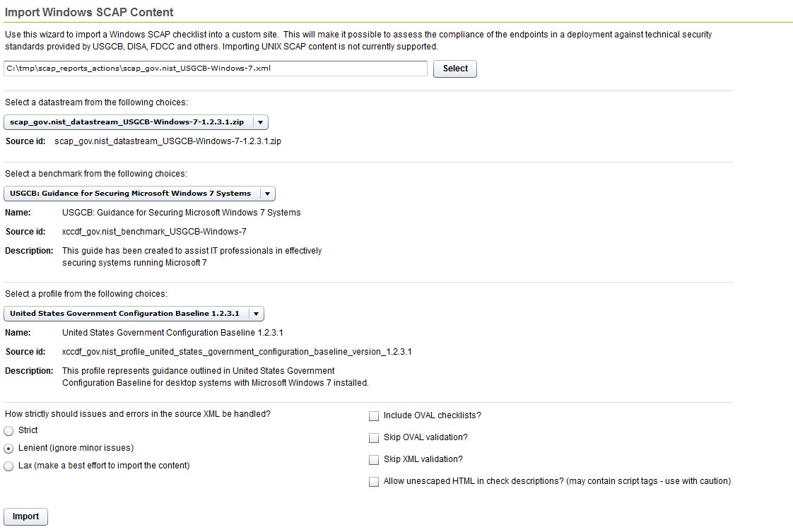
Task: Open the datastream dropdown arrow
Action: pos(260,122)
